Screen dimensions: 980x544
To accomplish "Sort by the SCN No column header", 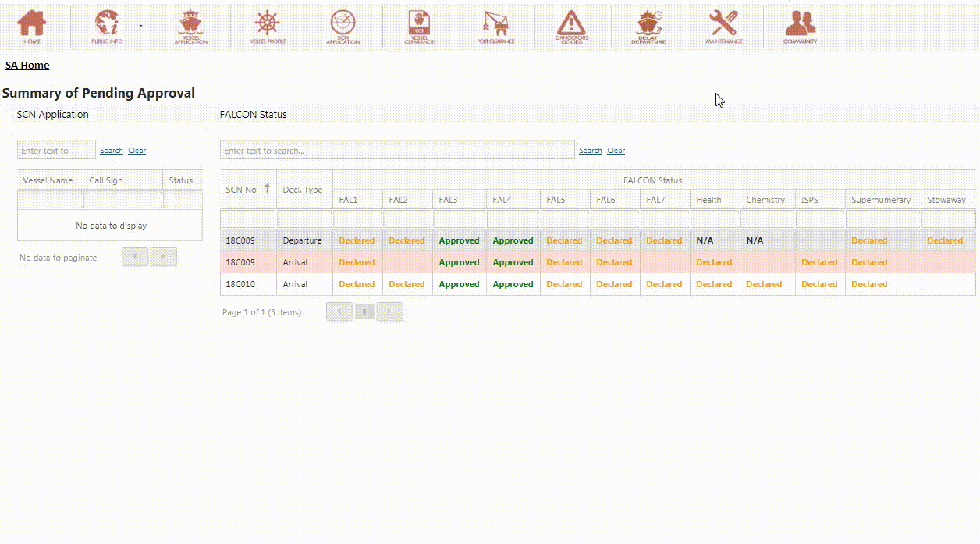I will tap(247, 190).
